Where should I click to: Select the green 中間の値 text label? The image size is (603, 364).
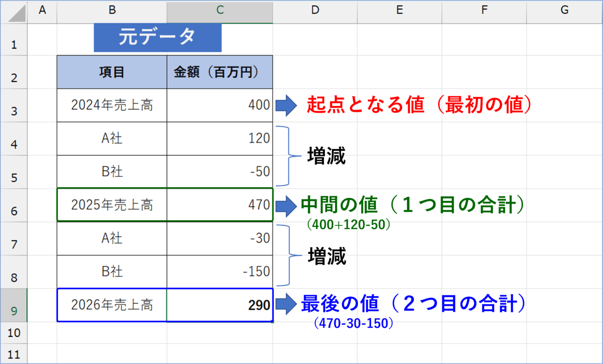click(x=413, y=206)
